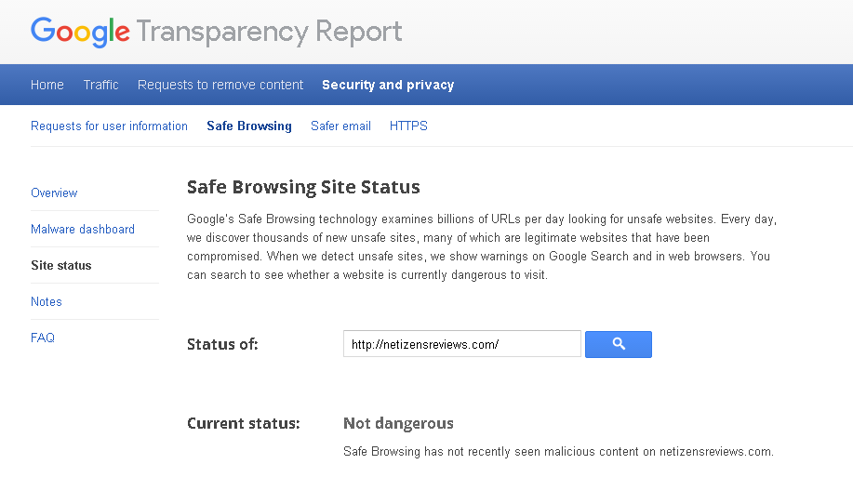Open Requests for user information tab

pyautogui.click(x=109, y=126)
